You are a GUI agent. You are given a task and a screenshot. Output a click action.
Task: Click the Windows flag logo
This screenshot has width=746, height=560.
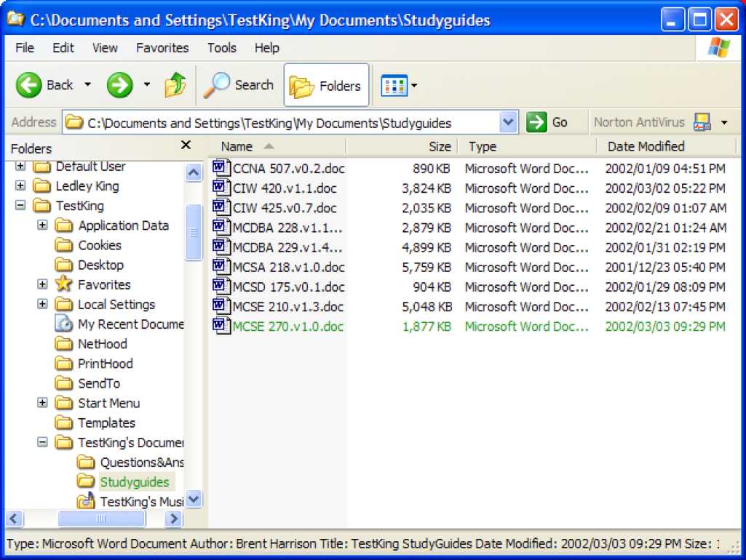pyautogui.click(x=719, y=47)
